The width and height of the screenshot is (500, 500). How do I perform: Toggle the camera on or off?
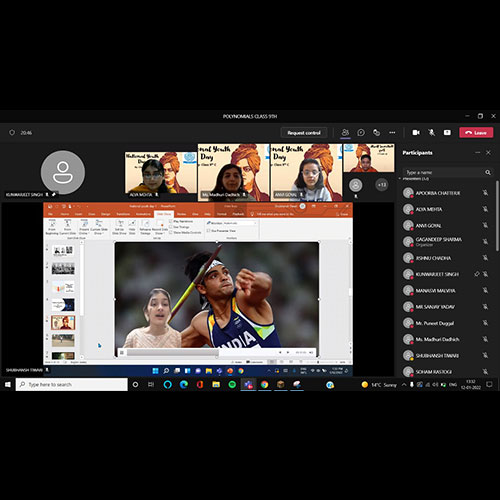[416, 133]
